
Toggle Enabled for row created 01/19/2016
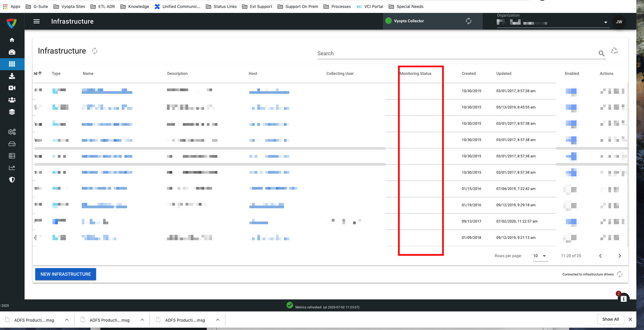(x=571, y=205)
